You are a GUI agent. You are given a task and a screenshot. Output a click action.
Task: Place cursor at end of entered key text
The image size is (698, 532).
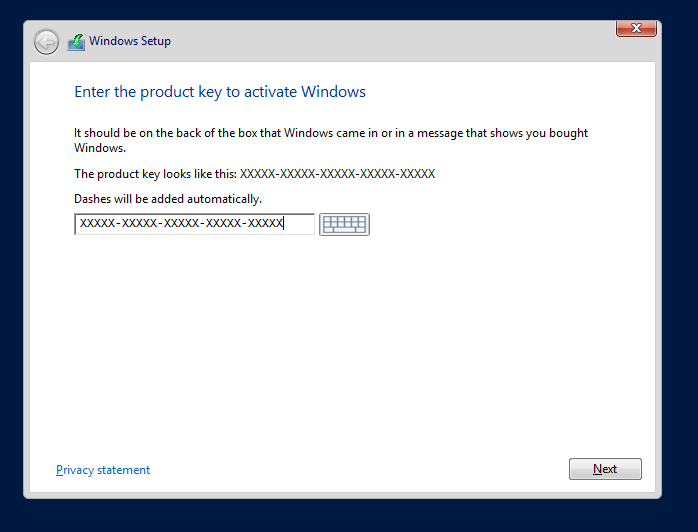click(285, 224)
